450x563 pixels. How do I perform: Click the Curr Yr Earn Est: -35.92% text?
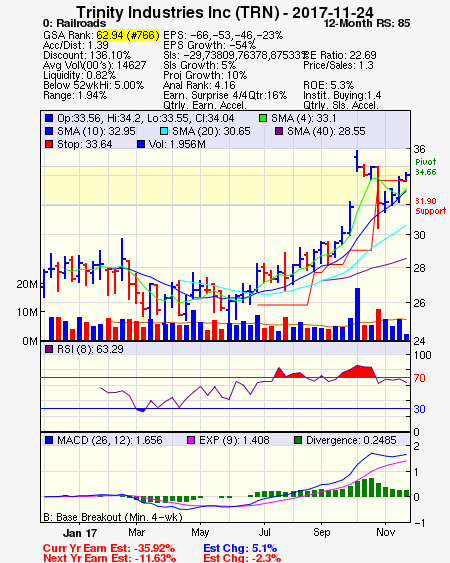(109, 549)
